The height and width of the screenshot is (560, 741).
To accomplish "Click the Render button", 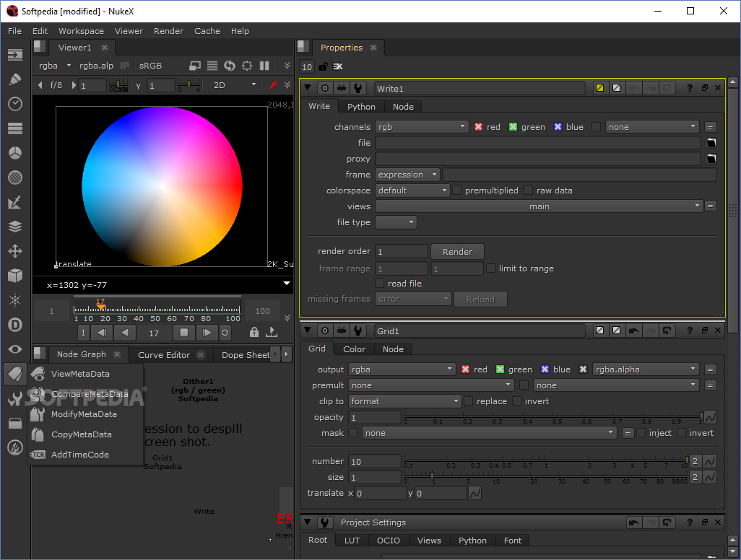I will (457, 252).
